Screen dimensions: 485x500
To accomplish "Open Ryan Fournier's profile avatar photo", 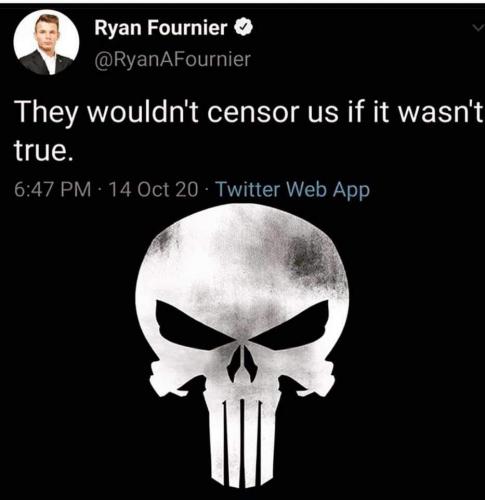I will [x=46, y=42].
